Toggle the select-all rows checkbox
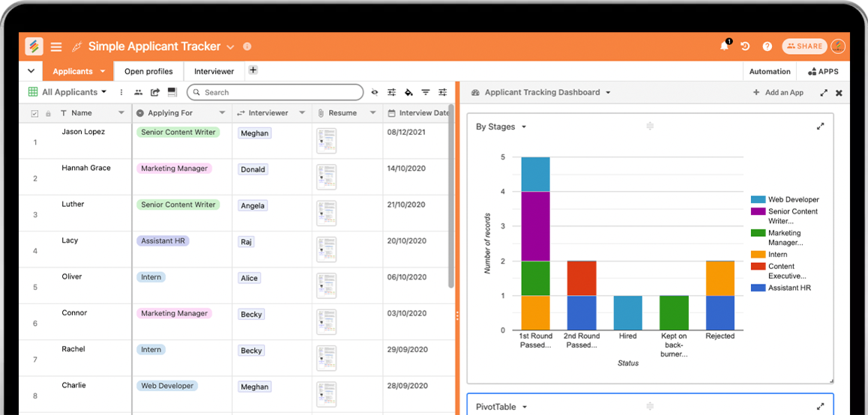 (34, 113)
